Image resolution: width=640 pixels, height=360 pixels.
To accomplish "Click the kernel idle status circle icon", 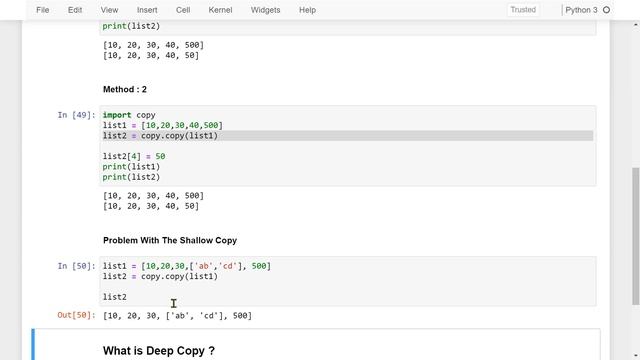I will click(607, 10).
